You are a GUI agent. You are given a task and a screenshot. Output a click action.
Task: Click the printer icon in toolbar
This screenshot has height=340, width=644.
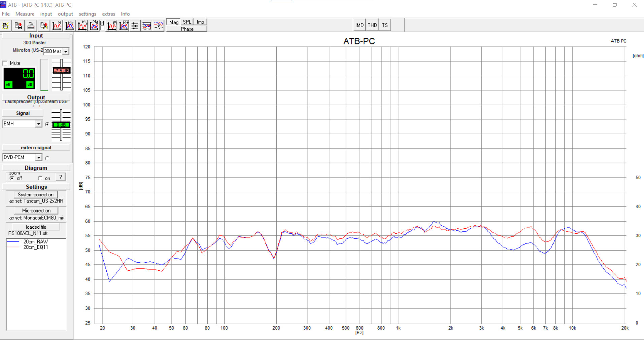pyautogui.click(x=31, y=26)
